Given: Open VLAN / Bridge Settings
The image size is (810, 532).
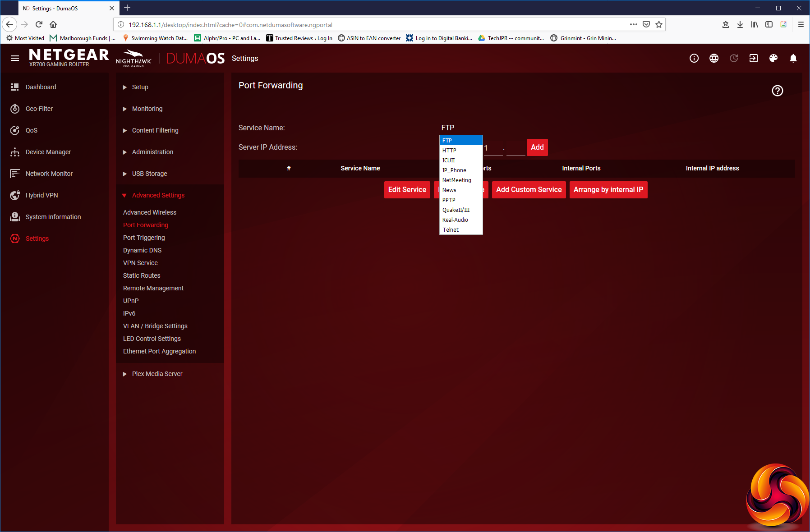Looking at the screenshot, I should point(155,326).
